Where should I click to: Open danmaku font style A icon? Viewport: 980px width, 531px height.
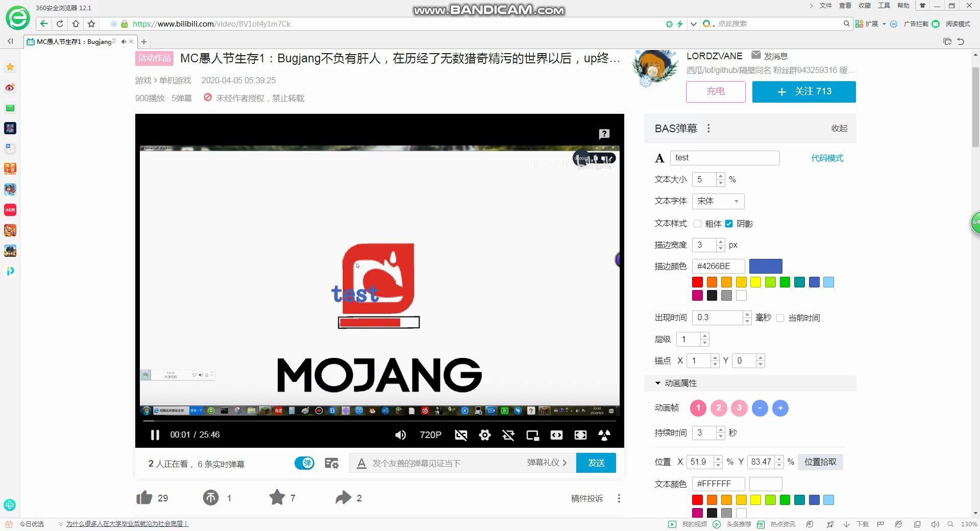click(361, 463)
